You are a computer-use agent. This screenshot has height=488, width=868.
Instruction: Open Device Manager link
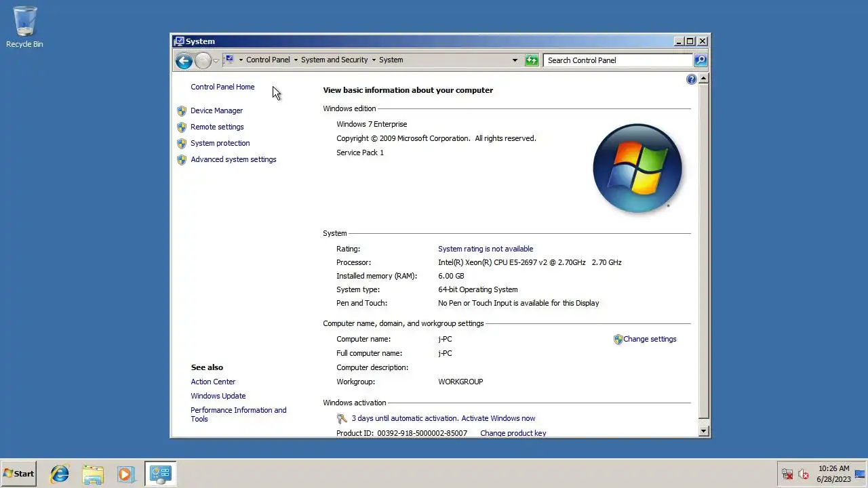pyautogui.click(x=216, y=110)
